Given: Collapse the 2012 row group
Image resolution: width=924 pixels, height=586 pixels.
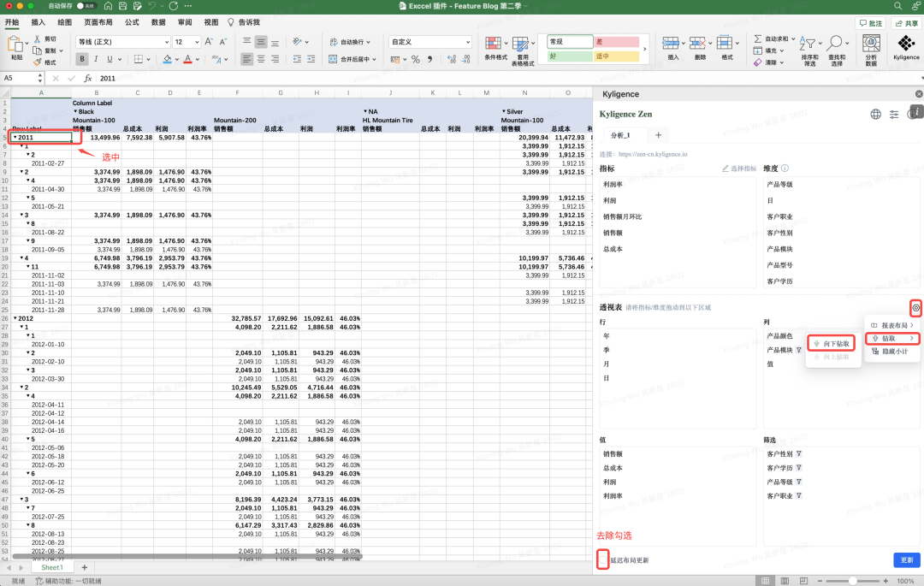Looking at the screenshot, I should (x=15, y=318).
